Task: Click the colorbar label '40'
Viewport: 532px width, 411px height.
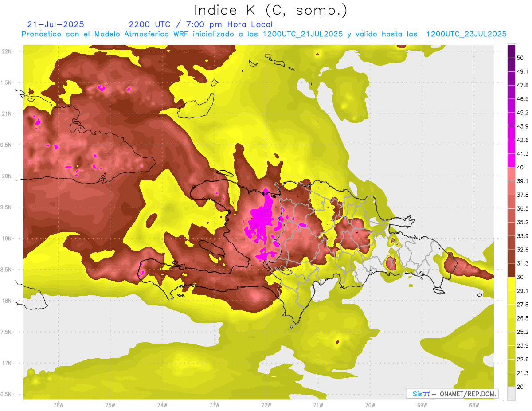Action: pos(521,168)
